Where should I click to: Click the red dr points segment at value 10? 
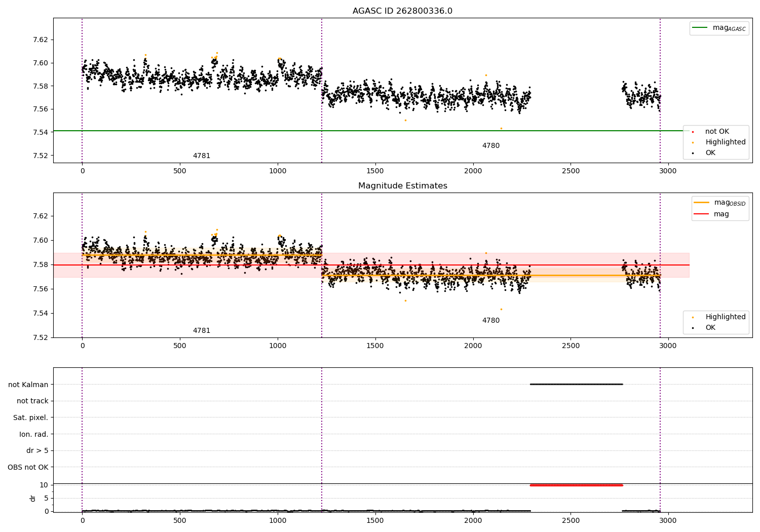(576, 485)
